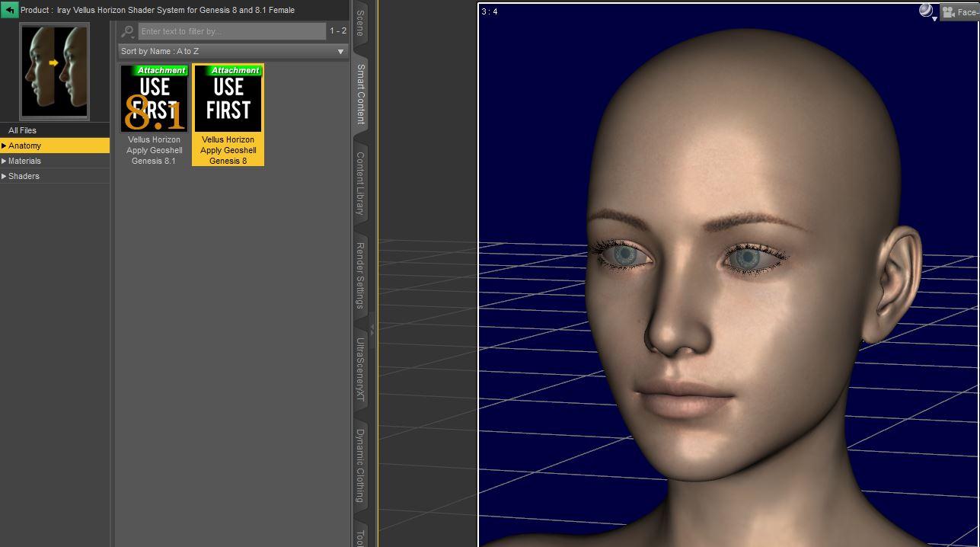Click the '1 - 2' result count text

coord(338,31)
